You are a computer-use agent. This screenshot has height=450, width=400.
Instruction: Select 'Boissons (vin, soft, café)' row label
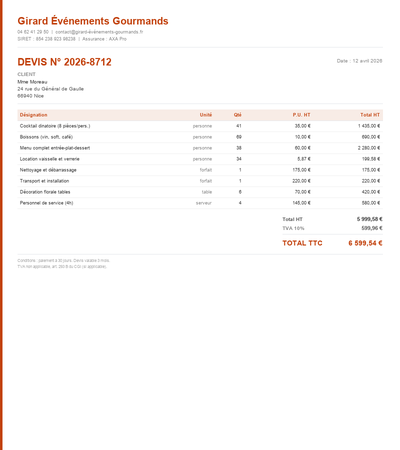(x=46, y=137)
